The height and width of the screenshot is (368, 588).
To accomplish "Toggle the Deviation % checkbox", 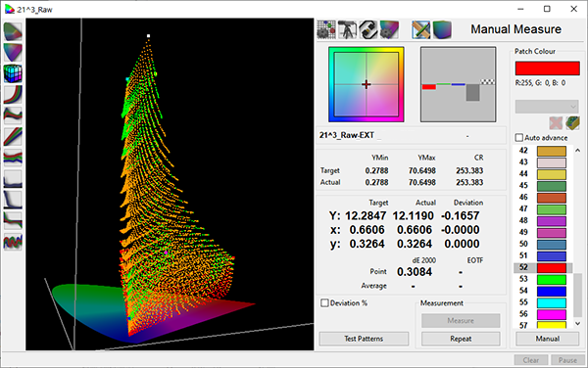I will pyautogui.click(x=324, y=302).
